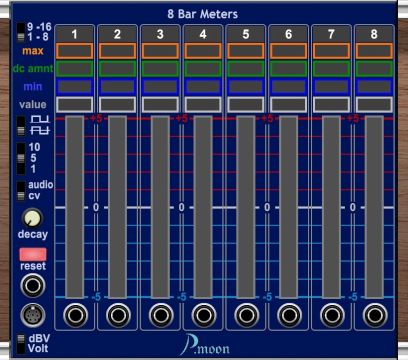Click the P.moon logo
Viewport: 408px width, 360px height.
tap(205, 345)
